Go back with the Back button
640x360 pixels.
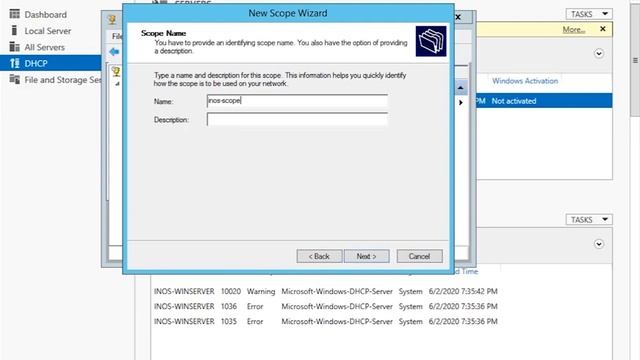[319, 256]
